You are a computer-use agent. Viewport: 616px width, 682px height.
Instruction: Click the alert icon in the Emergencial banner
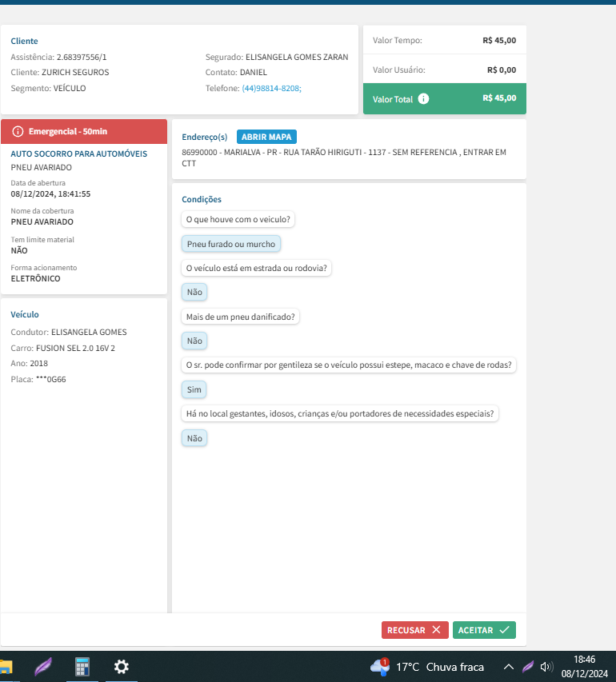point(18,131)
